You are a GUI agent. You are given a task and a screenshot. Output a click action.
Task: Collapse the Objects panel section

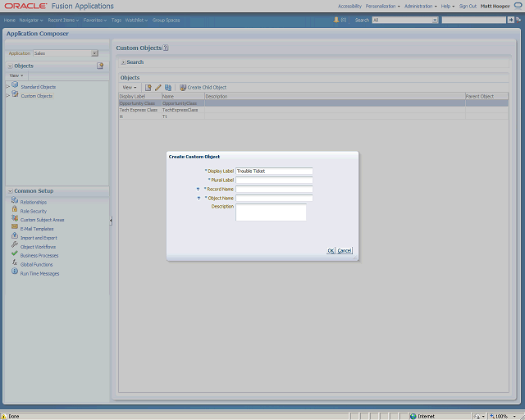pyautogui.click(x=11, y=66)
